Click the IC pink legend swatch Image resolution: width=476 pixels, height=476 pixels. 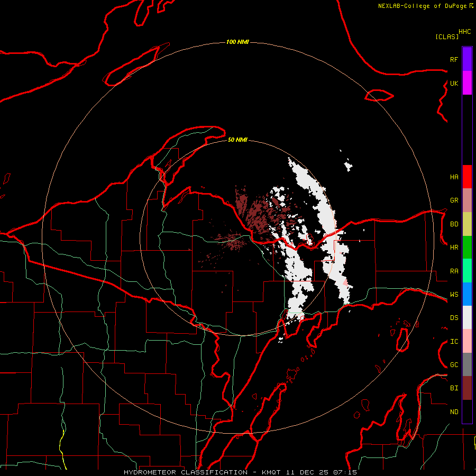tap(467, 341)
